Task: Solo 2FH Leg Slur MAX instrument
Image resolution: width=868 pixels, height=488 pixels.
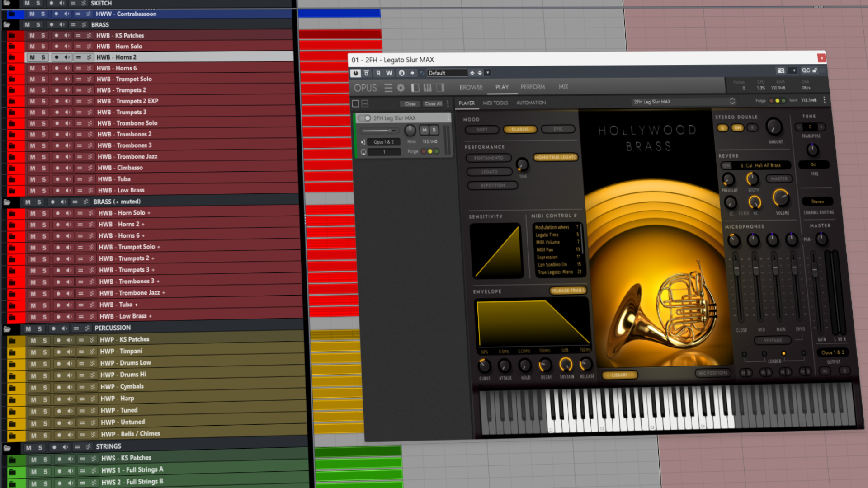Action: [434, 130]
